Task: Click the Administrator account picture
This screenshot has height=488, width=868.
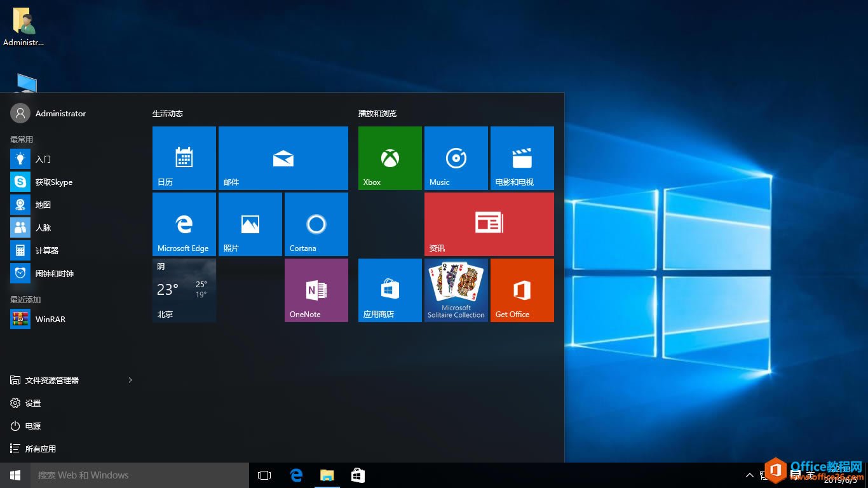Action: coord(20,113)
